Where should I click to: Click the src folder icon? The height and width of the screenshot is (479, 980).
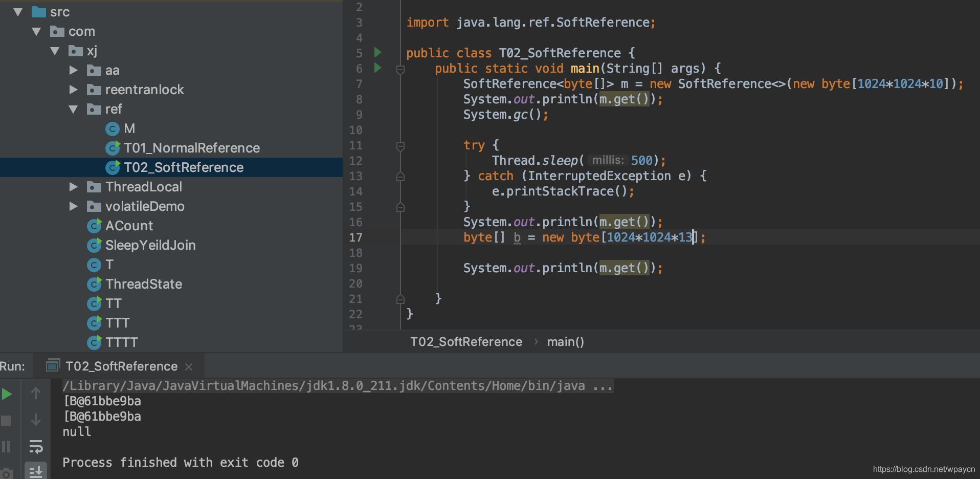click(x=39, y=12)
